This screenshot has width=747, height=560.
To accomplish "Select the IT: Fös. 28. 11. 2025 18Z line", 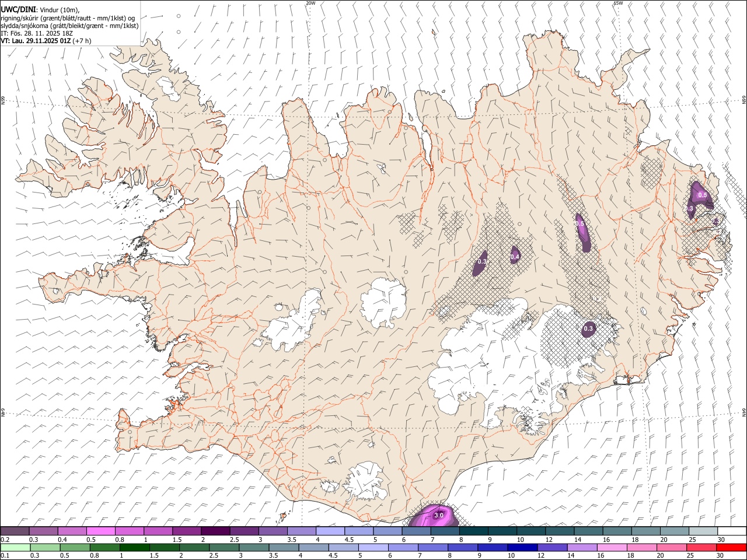I will coord(37,33).
